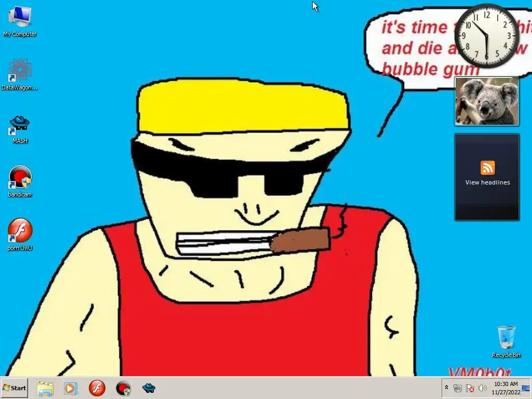The height and width of the screenshot is (399, 532).
Task: Show hidden tray icons arrow
Action: pyautogui.click(x=446, y=388)
